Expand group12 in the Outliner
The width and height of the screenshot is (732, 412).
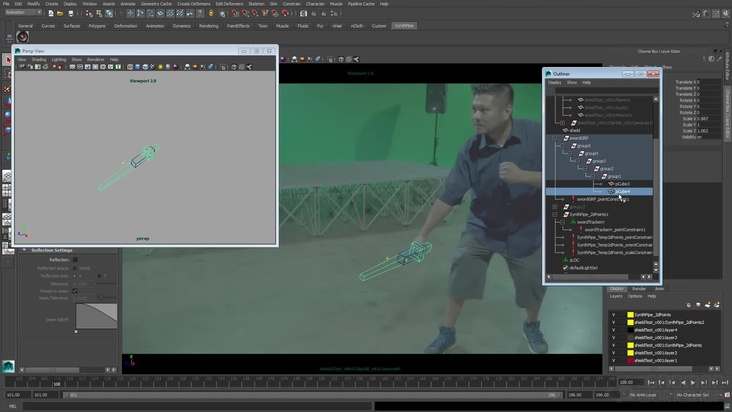click(x=555, y=207)
